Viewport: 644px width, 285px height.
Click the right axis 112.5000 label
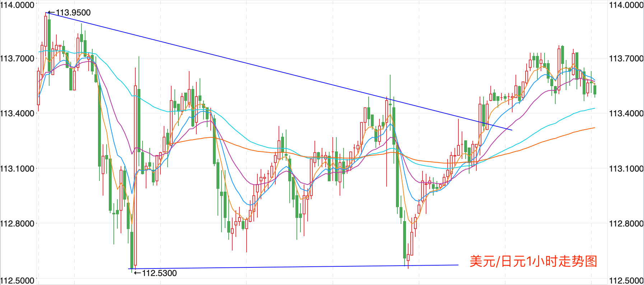(626, 280)
